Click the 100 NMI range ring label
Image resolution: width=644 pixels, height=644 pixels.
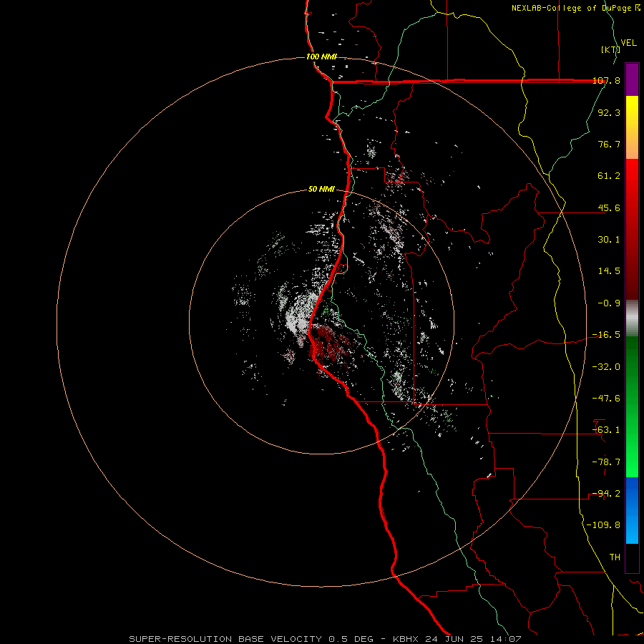[321, 57]
